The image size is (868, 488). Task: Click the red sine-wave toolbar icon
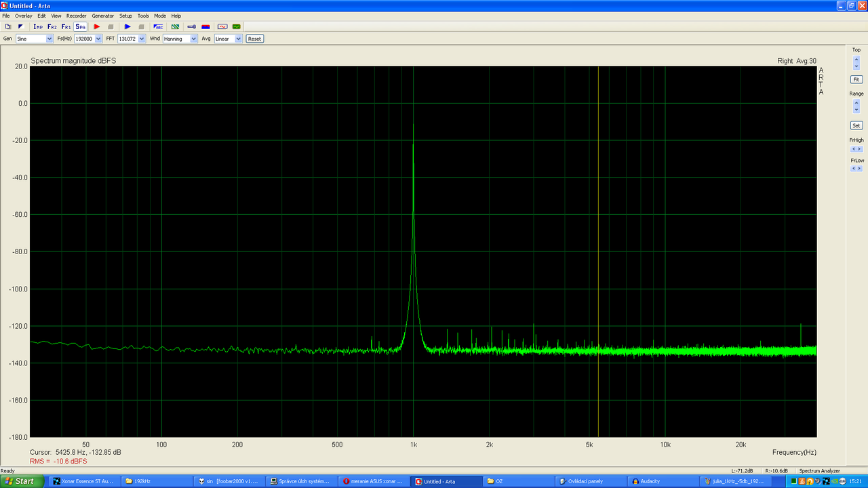[x=222, y=26]
